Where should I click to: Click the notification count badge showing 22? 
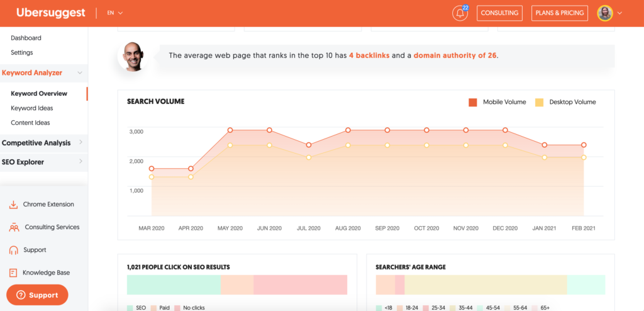(x=465, y=8)
